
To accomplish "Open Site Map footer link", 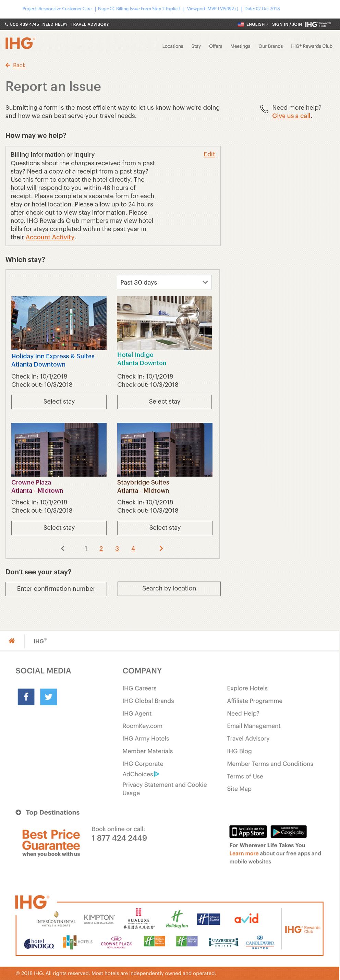I will pos(239,789).
